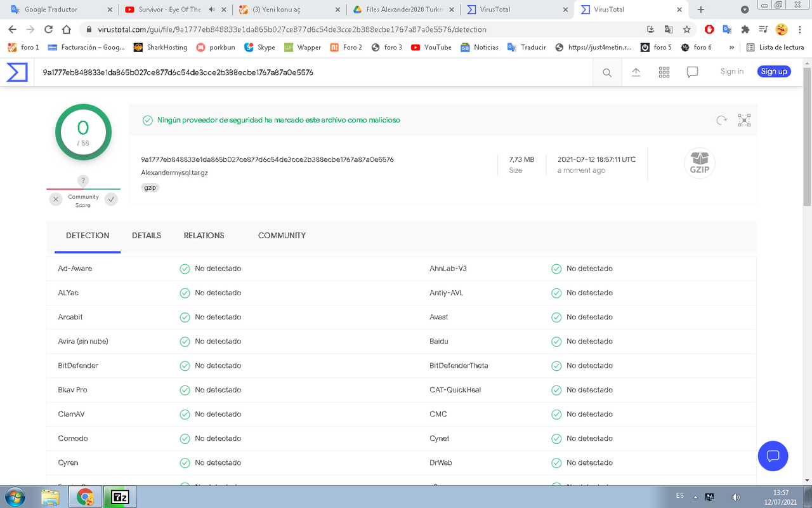Click the Sign in link
The width and height of the screenshot is (812, 508).
coord(732,72)
